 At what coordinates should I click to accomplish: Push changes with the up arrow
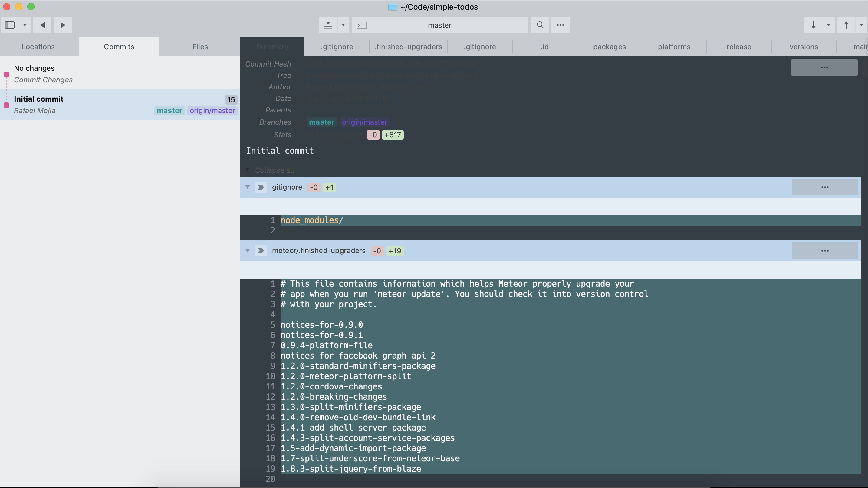(x=846, y=25)
